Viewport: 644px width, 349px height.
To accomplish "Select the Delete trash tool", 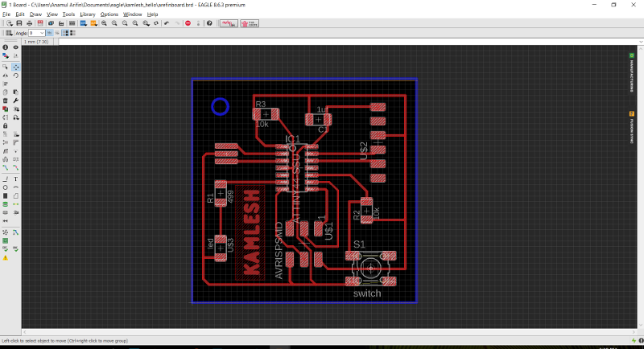I will [x=6, y=101].
